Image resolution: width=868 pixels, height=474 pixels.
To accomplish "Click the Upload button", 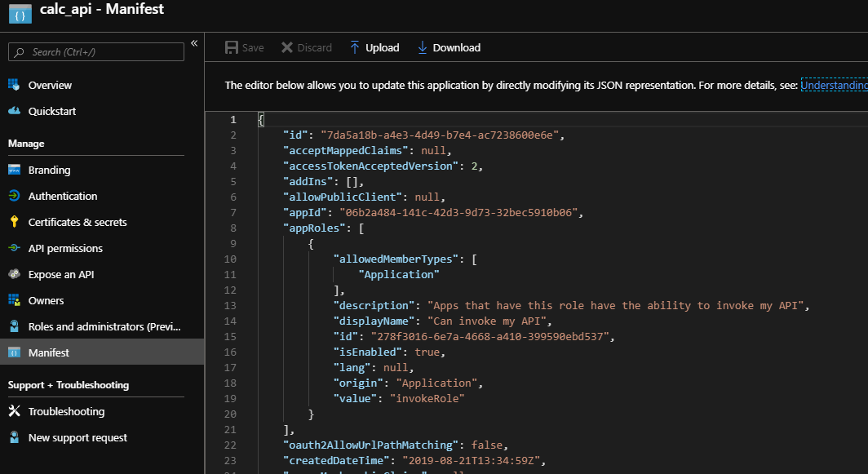I will coord(374,47).
